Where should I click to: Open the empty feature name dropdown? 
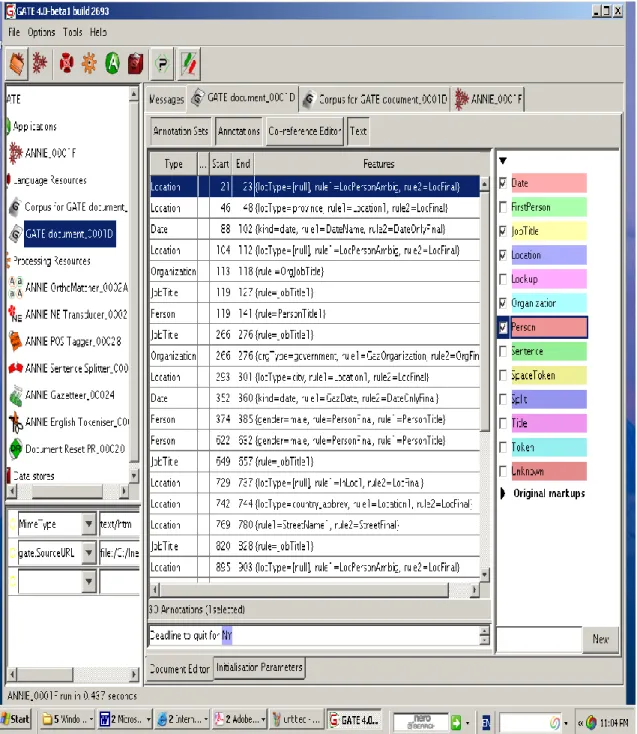pyautogui.click(x=88, y=582)
